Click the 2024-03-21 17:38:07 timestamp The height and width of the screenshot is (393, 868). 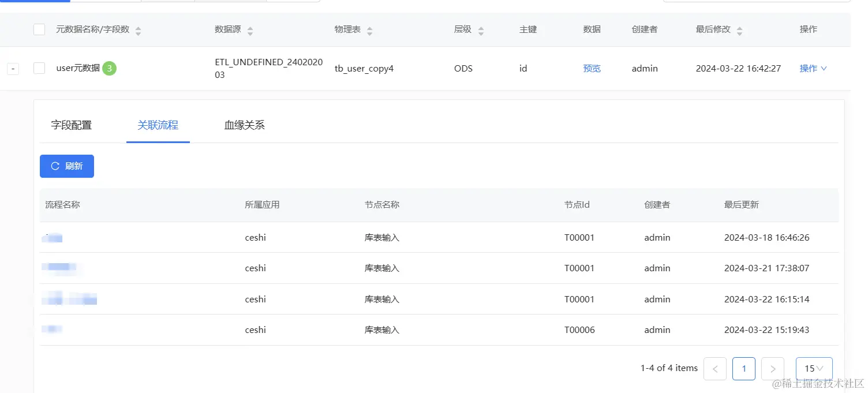point(767,268)
